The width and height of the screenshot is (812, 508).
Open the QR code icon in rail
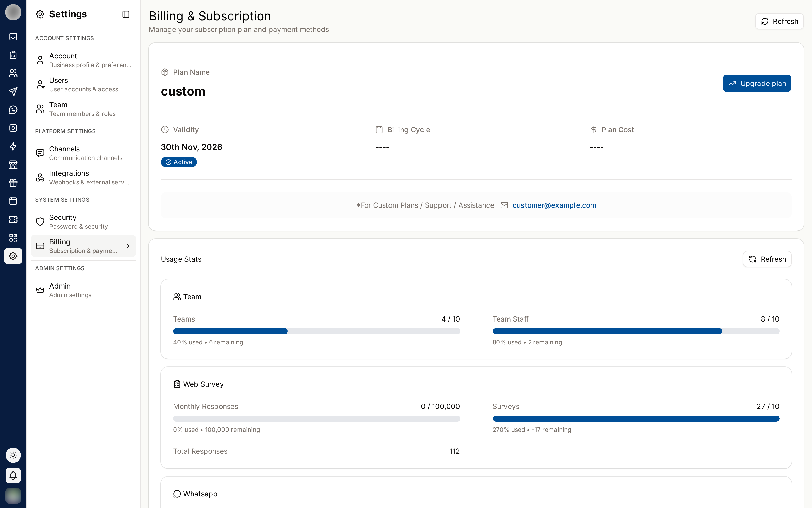click(13, 238)
